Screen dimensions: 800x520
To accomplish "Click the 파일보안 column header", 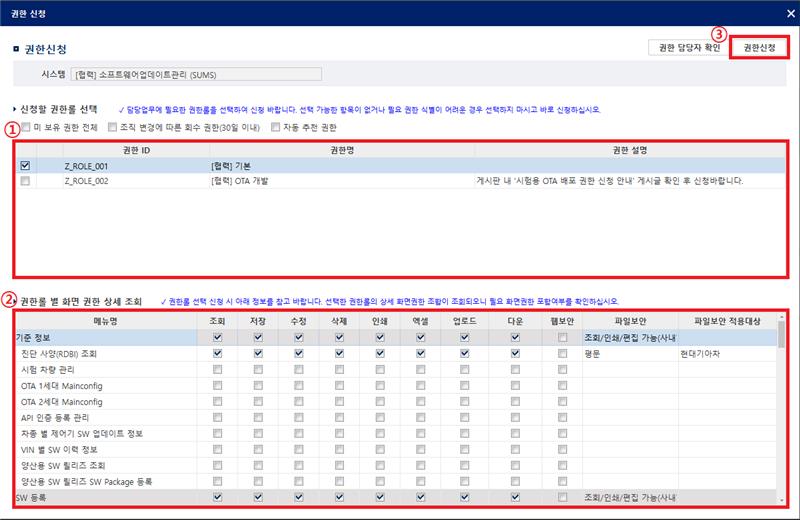I will click(x=630, y=321).
